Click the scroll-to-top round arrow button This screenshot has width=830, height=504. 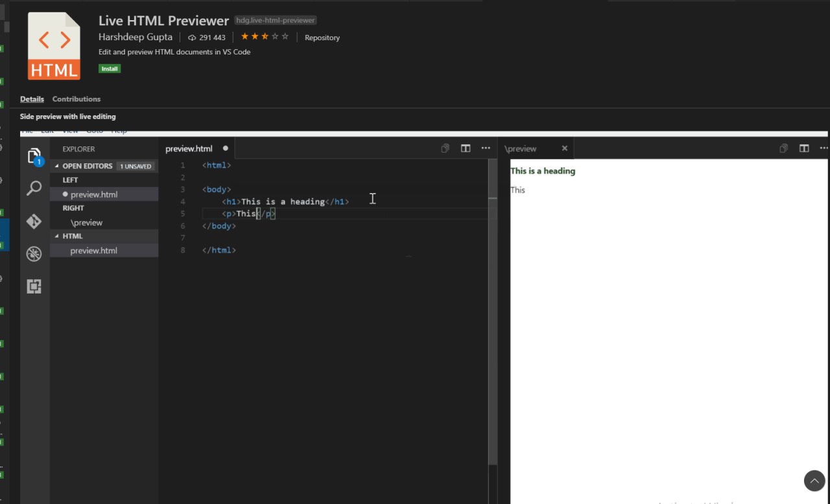(x=814, y=481)
